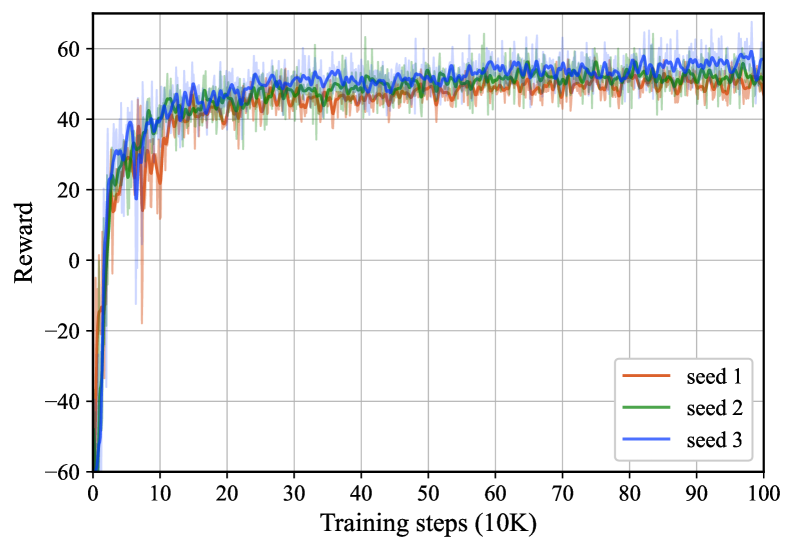Click the x-axis tick label 100
Viewport: 794px width, 550px height.
[x=764, y=493]
